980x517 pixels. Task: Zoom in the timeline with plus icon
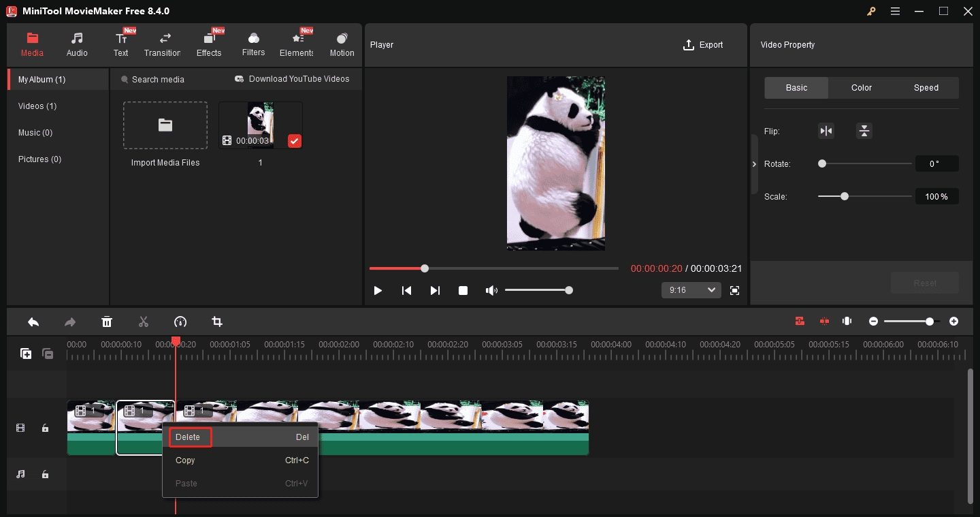(953, 321)
